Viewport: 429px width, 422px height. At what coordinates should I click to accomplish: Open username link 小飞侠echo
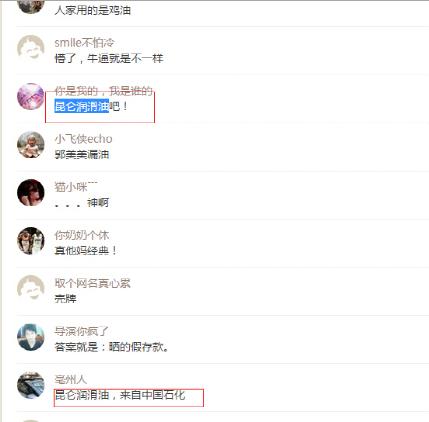click(x=83, y=139)
